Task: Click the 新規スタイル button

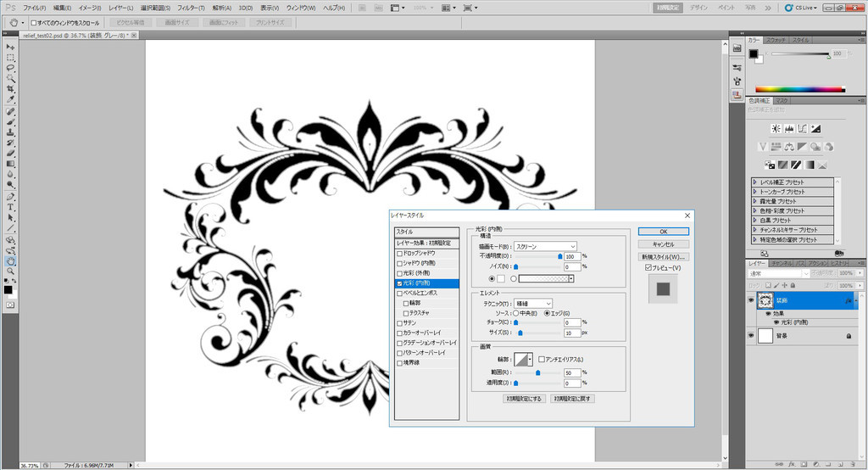Action: click(x=663, y=256)
